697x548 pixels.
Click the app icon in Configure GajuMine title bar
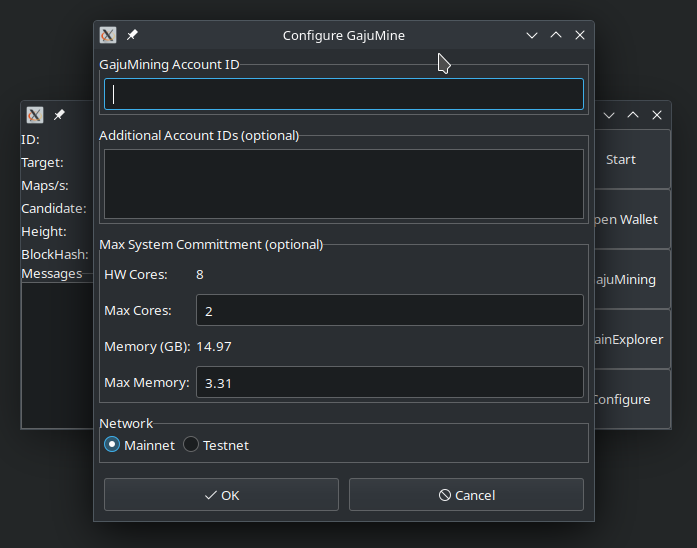[x=108, y=35]
